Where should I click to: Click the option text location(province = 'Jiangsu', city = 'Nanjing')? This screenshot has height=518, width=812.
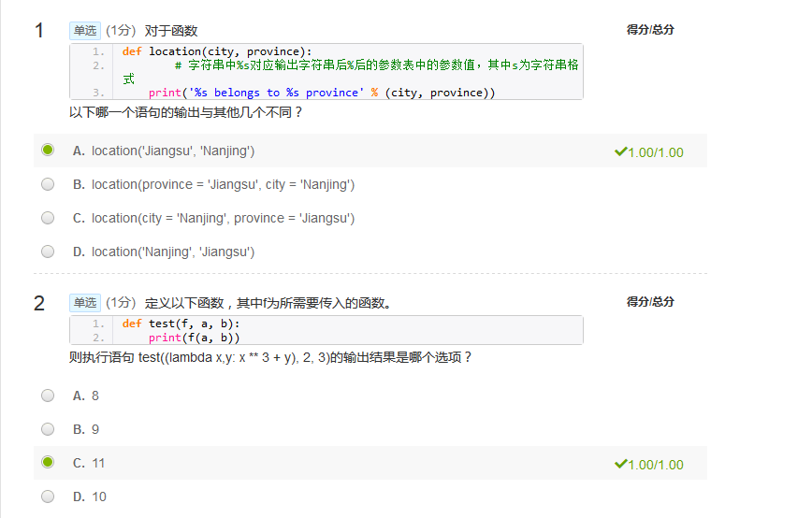coord(224,185)
